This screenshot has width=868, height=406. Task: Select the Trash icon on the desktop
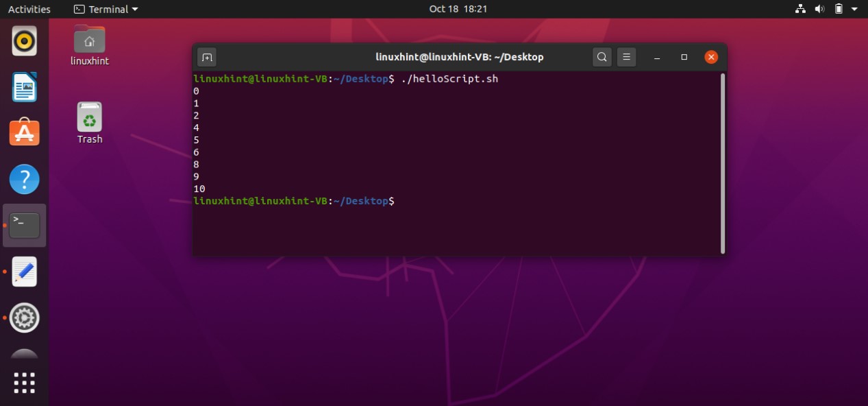click(90, 123)
